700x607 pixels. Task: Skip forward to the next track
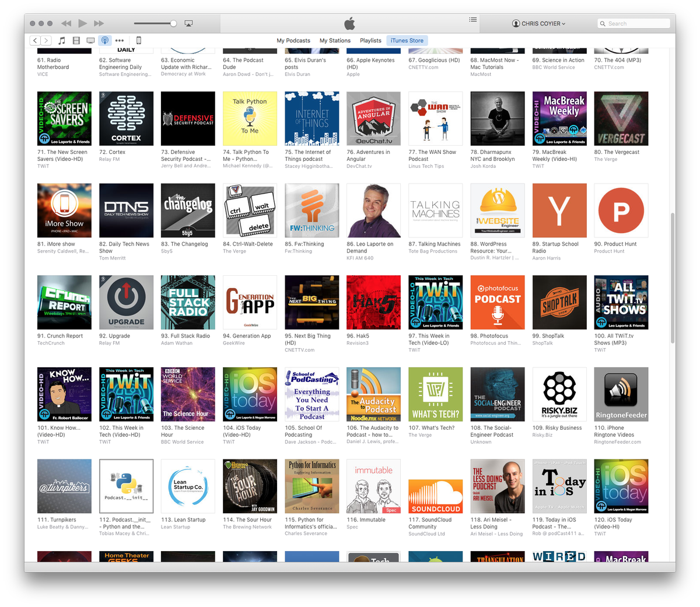click(99, 23)
